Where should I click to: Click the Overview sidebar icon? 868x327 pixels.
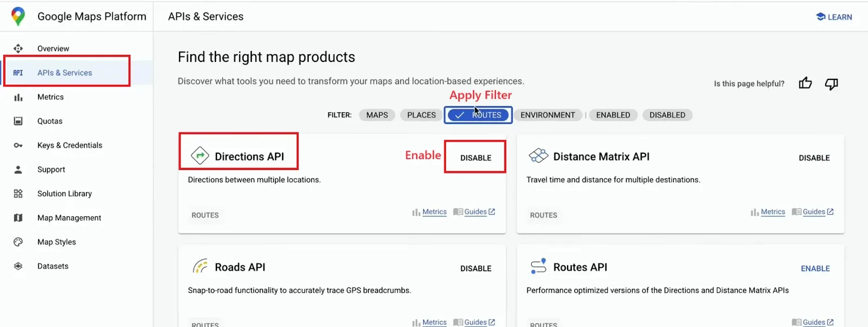point(18,48)
